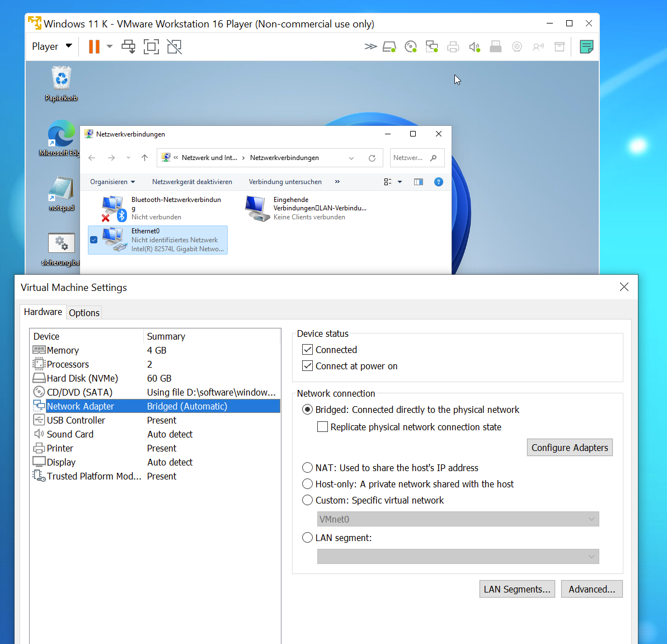Select USB Controller device row
Screen dimensions: 667x644
tap(156, 420)
